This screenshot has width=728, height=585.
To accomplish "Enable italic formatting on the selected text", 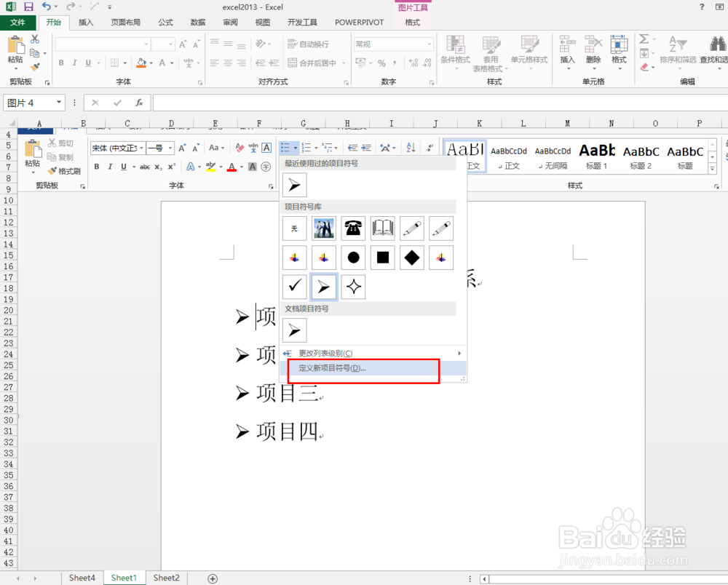I will (110, 167).
